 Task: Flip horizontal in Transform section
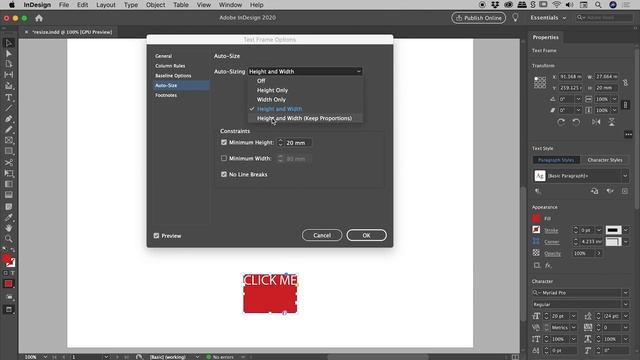(596, 122)
